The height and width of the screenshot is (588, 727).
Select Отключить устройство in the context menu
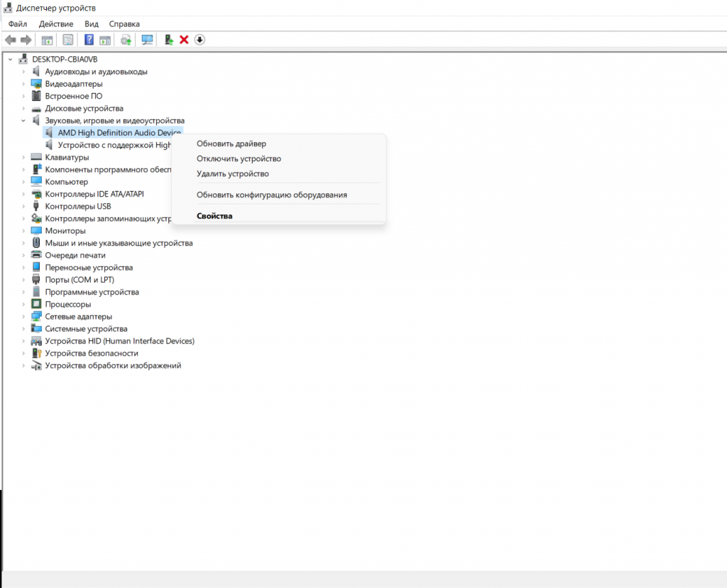tap(239, 159)
